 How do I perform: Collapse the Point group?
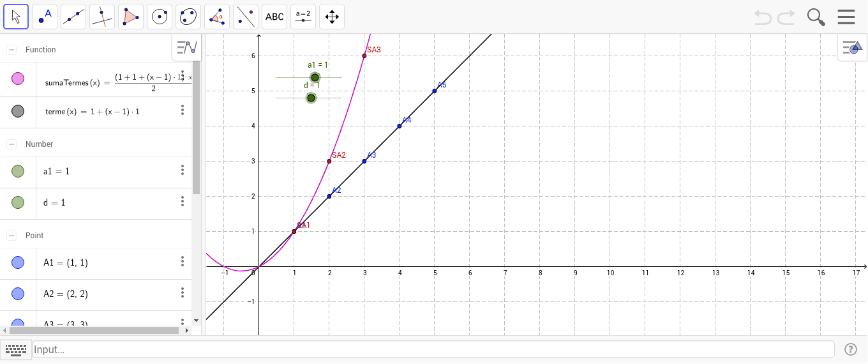[11, 236]
